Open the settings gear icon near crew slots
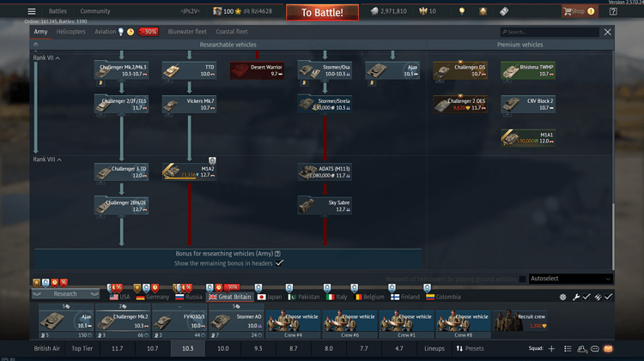 562,297
